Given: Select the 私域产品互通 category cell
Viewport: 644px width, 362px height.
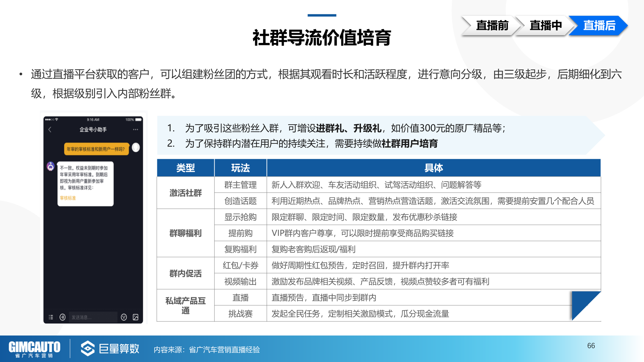Looking at the screenshot, I should [185, 305].
